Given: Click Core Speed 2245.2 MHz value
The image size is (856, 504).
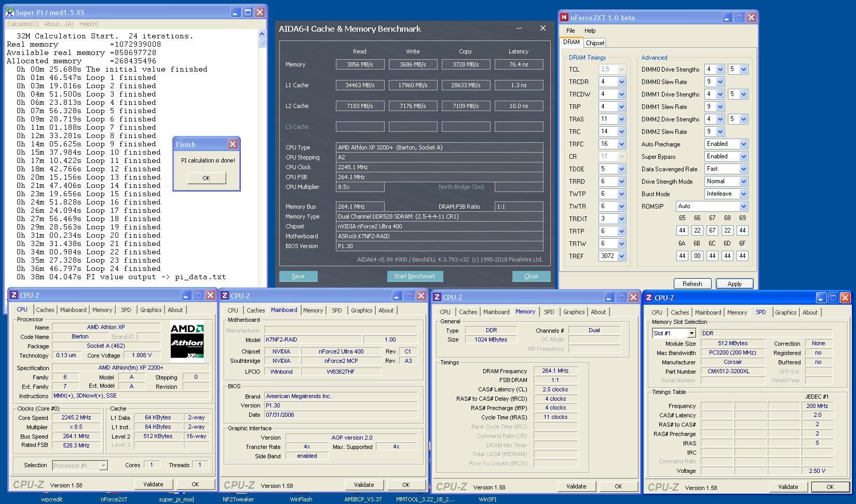Looking at the screenshot, I should coord(76,417).
